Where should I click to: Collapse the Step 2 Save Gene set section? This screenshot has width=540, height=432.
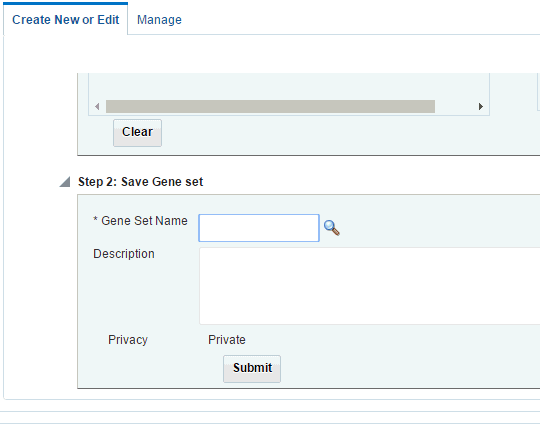coord(65,182)
